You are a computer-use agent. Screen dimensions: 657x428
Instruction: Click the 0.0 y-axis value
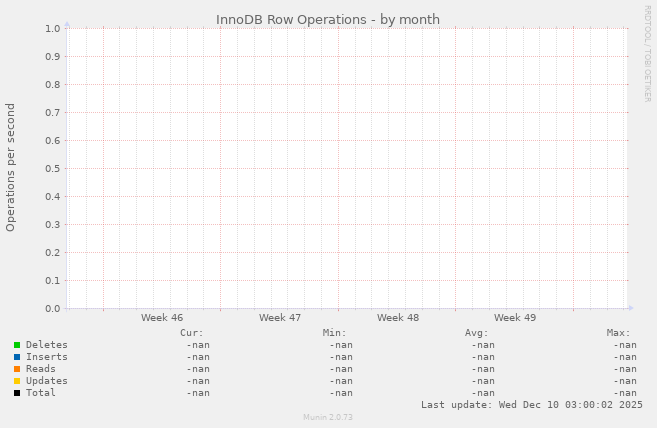[53, 309]
